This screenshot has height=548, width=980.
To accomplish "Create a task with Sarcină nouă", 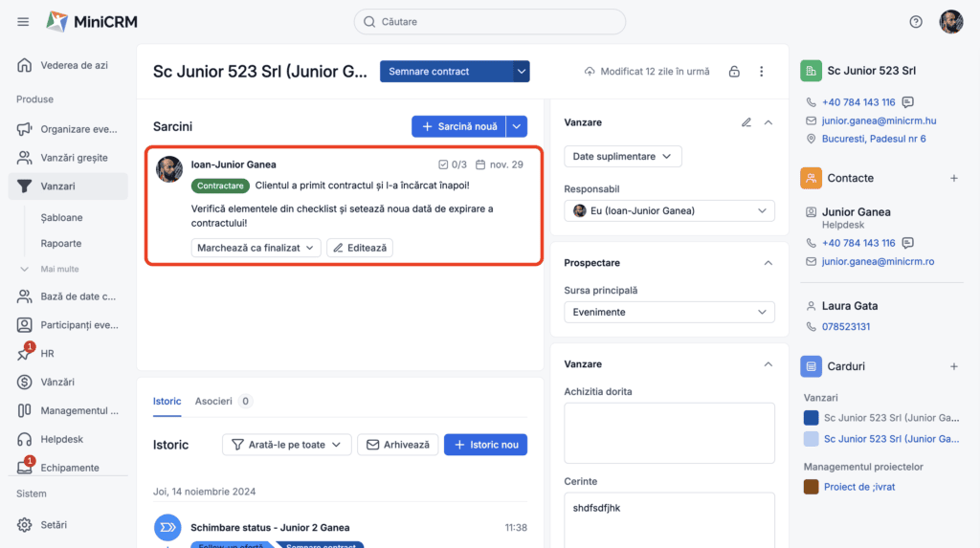I will click(459, 126).
